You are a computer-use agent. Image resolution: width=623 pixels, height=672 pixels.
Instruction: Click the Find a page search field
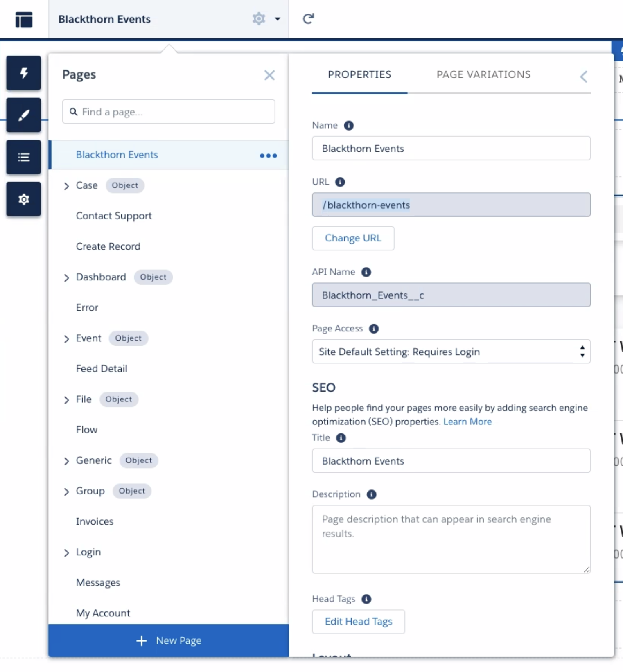[169, 111]
